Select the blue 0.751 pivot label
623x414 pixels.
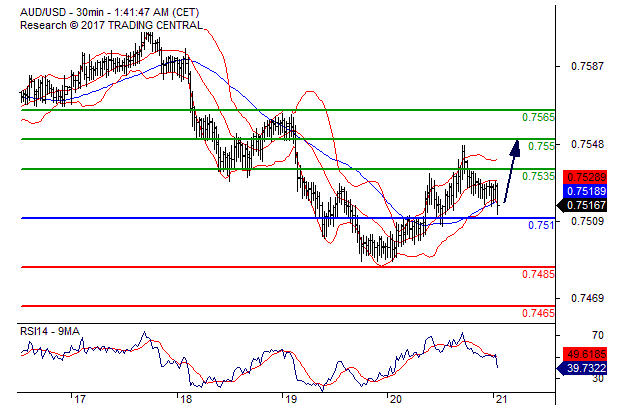tap(541, 225)
